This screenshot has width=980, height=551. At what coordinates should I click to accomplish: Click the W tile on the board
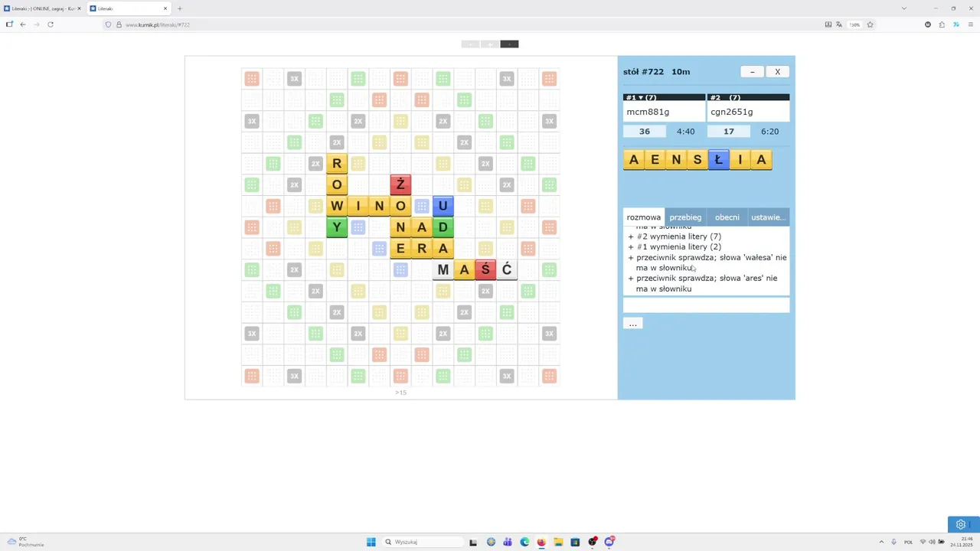point(337,206)
